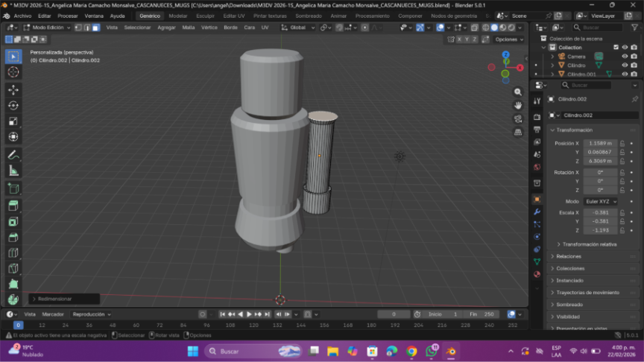Click the Escala Z value field
The width and height of the screenshot is (644, 362).
[599, 230]
